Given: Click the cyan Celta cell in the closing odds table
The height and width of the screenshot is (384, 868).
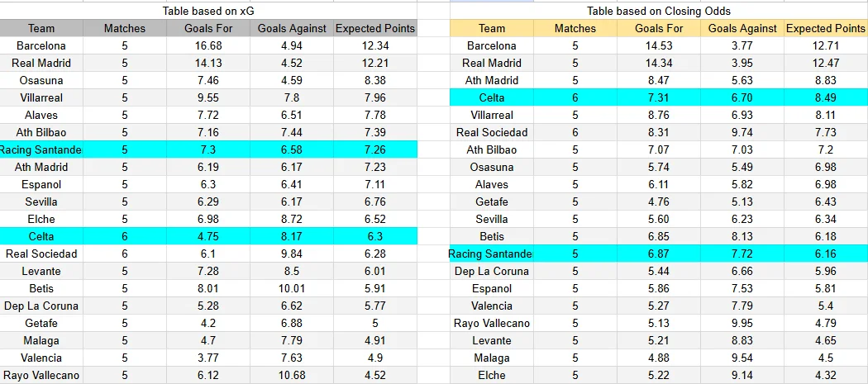Looking at the screenshot, I should pyautogui.click(x=492, y=97).
